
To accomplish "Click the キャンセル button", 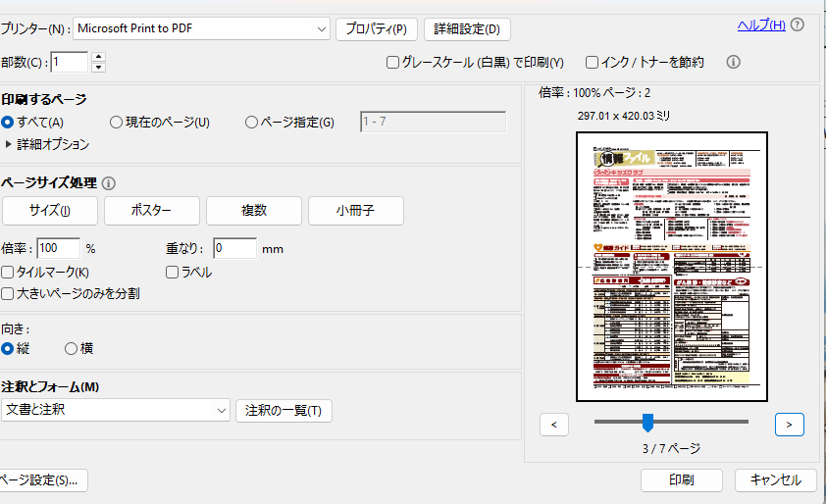I will pos(775,480).
